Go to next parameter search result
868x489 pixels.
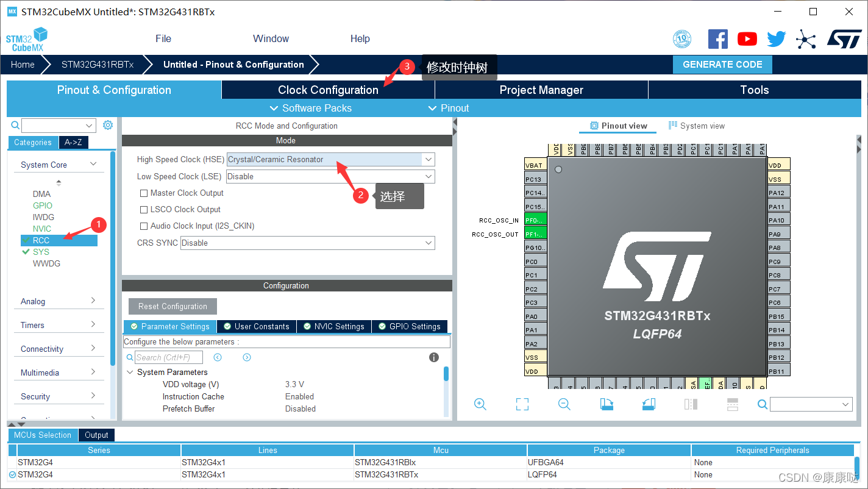click(x=247, y=357)
